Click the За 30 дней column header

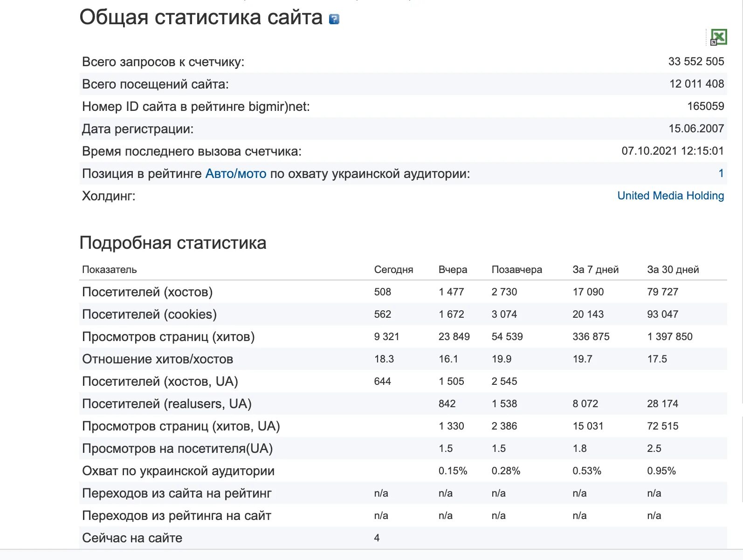point(673,269)
